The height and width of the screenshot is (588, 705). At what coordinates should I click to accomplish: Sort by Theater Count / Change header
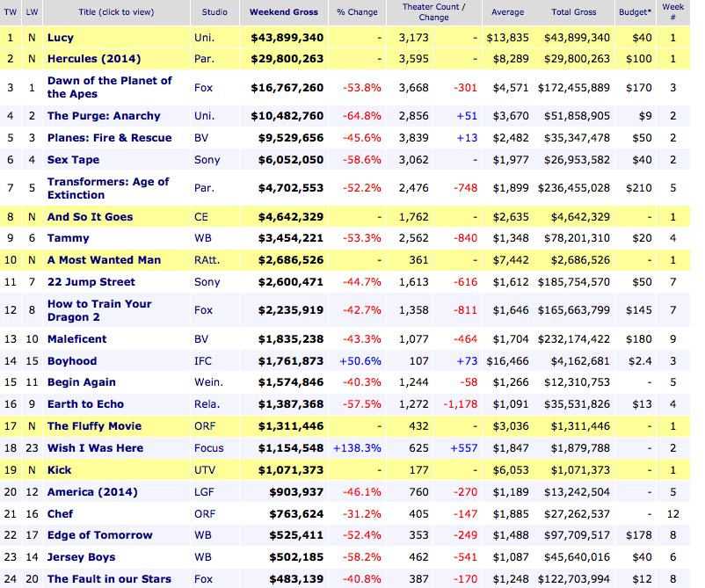(x=434, y=12)
